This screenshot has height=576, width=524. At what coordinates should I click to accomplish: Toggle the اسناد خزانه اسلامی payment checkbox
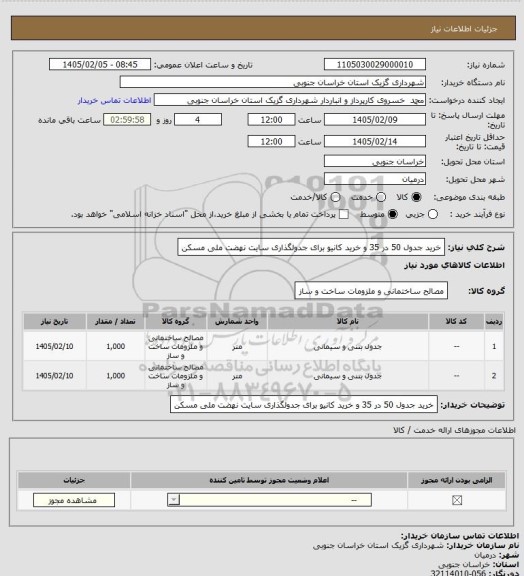click(x=344, y=214)
